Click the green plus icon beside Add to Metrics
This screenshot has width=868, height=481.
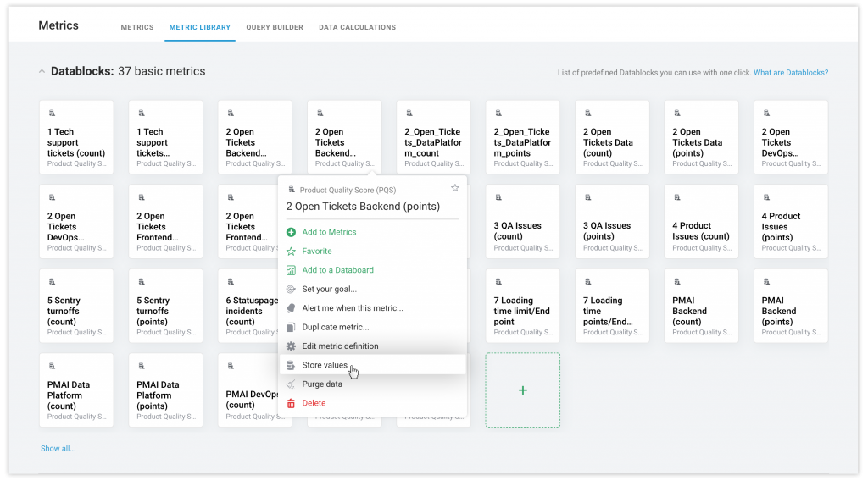[291, 232]
